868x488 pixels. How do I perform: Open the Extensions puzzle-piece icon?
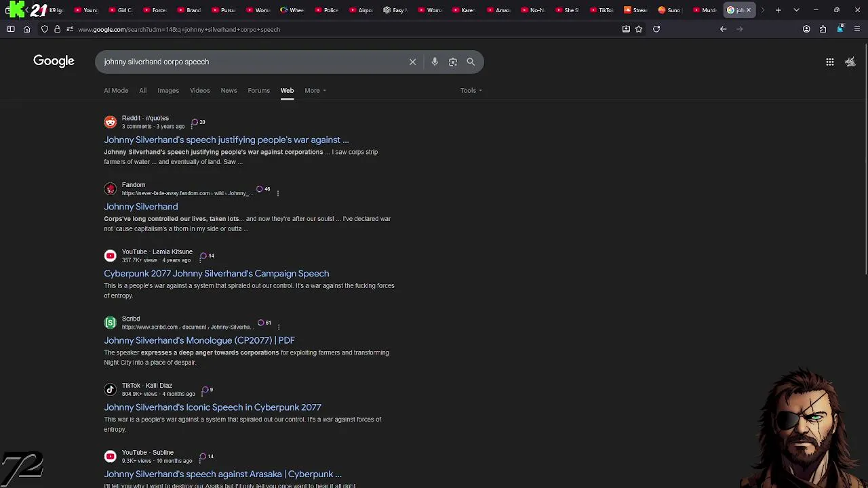pos(823,29)
